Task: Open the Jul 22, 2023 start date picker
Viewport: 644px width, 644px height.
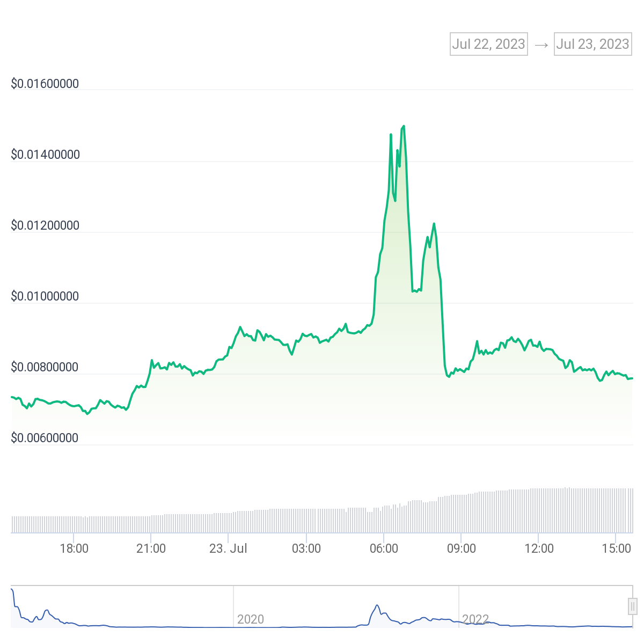Action: click(488, 44)
